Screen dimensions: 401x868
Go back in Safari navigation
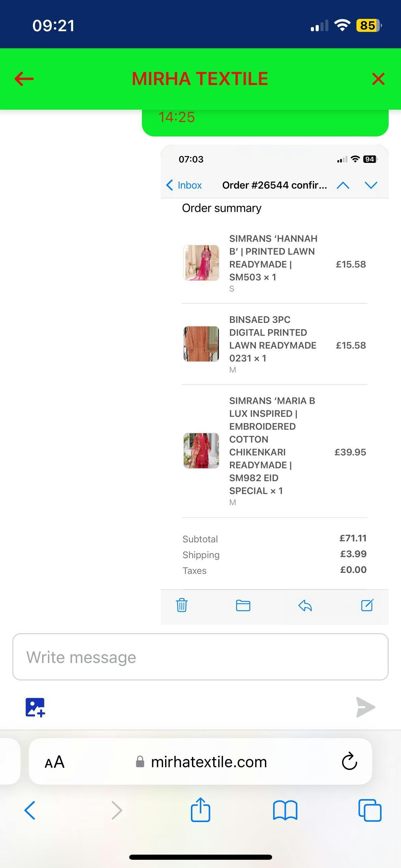(30, 810)
